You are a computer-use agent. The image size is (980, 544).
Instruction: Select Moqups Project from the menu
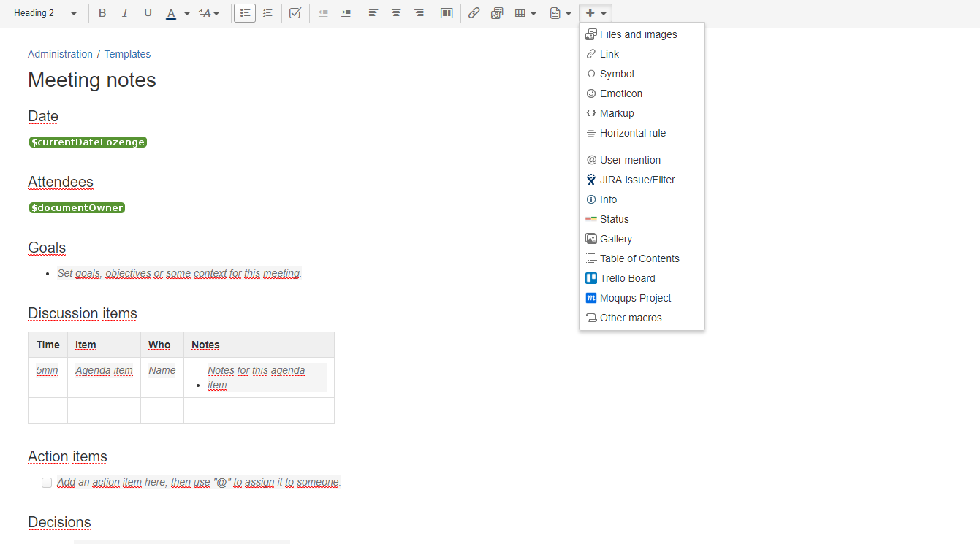click(x=642, y=298)
